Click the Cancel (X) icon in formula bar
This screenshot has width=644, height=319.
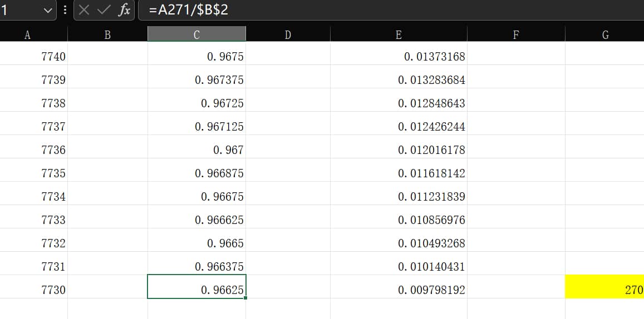(84, 10)
